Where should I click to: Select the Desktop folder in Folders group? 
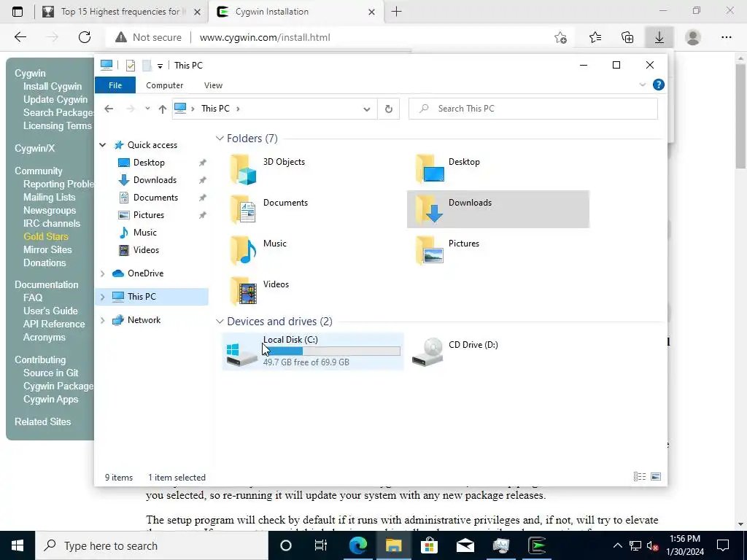(498, 168)
